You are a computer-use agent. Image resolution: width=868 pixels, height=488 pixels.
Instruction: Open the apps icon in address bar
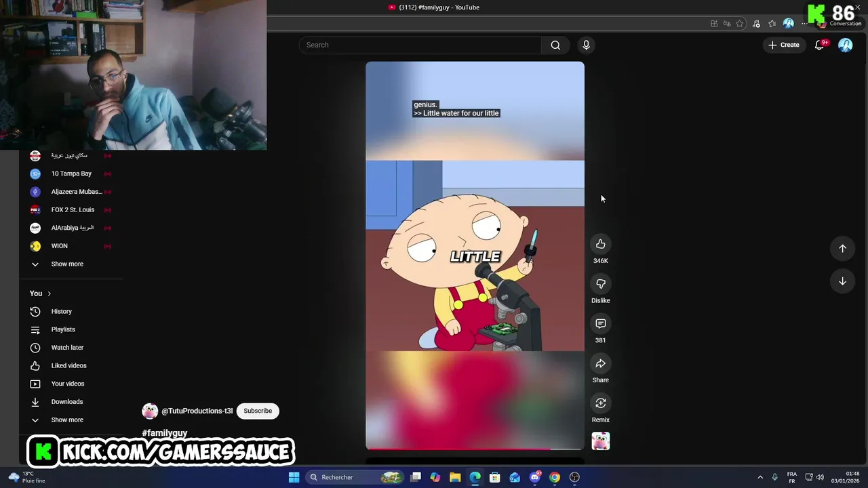[714, 24]
